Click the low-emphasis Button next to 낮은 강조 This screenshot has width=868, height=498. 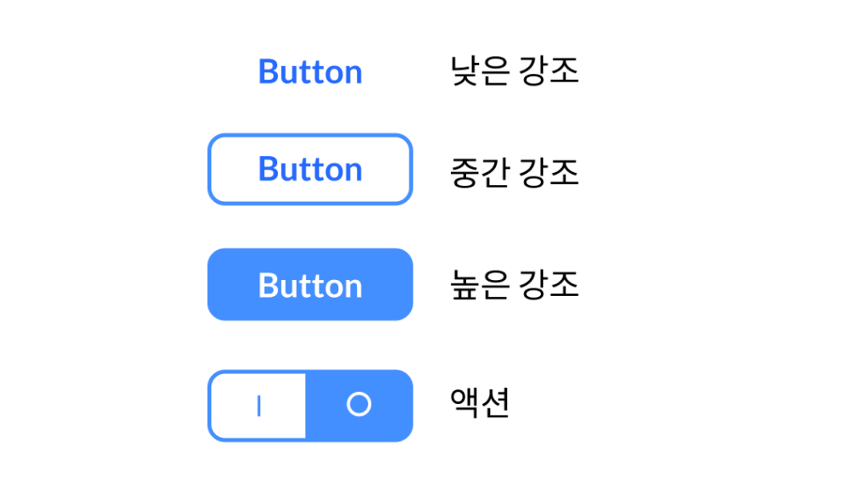pyautogui.click(x=310, y=72)
